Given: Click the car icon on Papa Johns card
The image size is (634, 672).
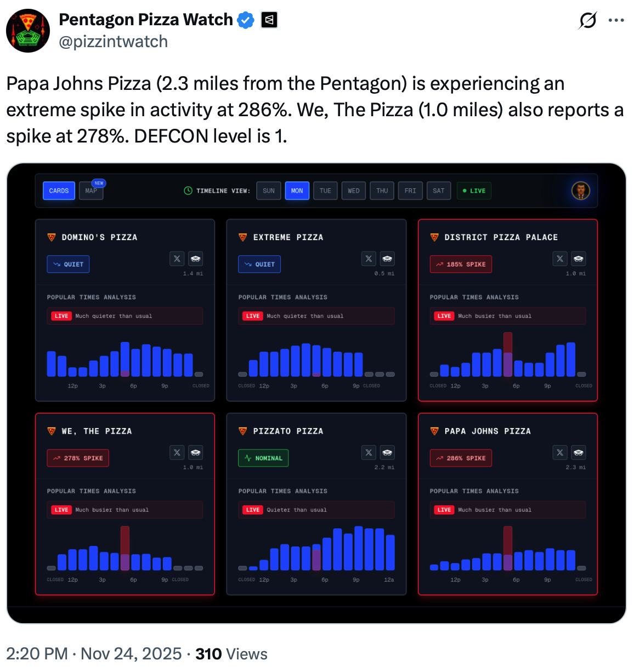Looking at the screenshot, I should [x=578, y=453].
